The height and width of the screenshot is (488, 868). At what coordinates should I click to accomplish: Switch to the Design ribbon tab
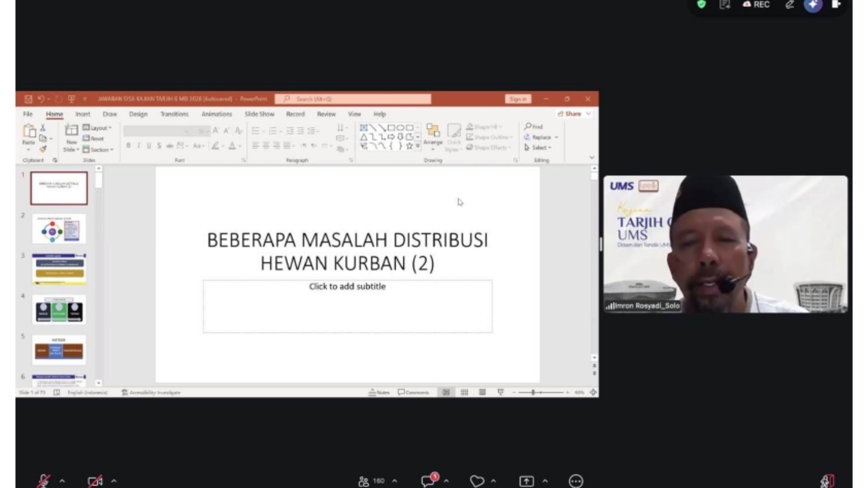coord(138,114)
